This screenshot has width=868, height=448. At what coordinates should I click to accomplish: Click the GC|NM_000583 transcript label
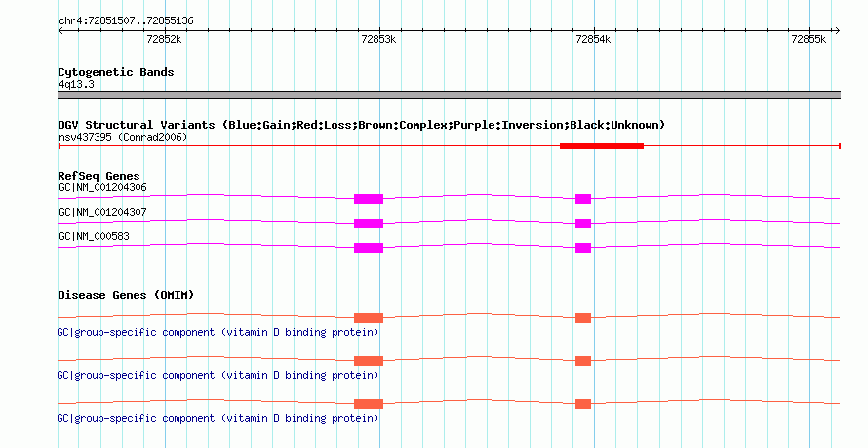point(94,236)
